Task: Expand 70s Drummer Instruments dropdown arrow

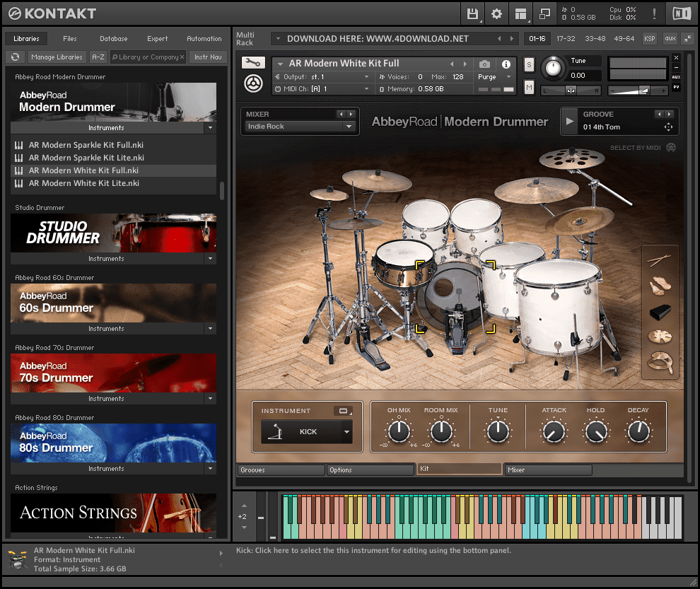Action: coord(210,399)
